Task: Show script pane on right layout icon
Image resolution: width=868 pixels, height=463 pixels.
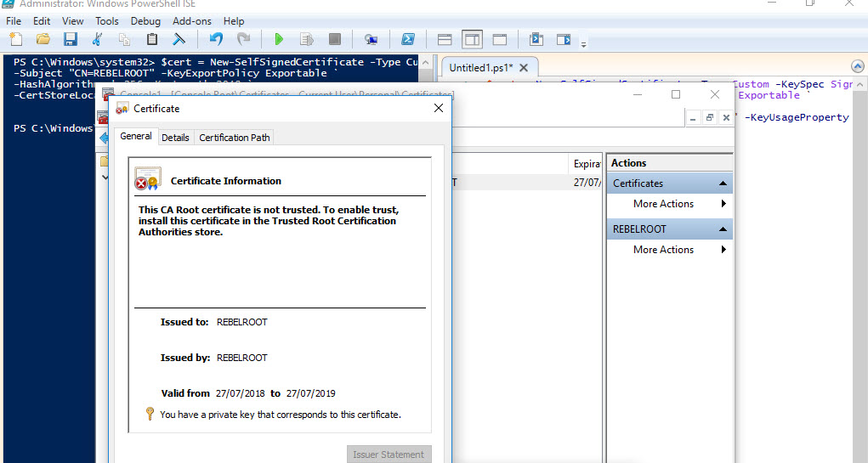Action: tap(472, 39)
